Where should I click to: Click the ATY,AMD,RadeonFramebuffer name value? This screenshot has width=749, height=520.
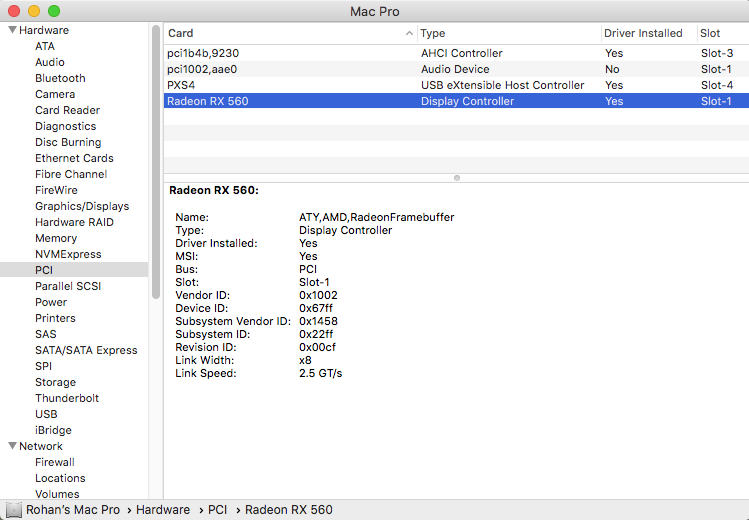[x=376, y=217]
